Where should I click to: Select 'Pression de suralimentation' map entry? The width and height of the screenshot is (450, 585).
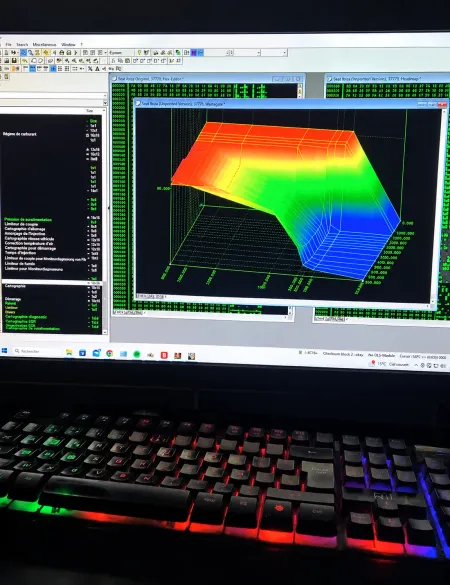pyautogui.click(x=28, y=219)
